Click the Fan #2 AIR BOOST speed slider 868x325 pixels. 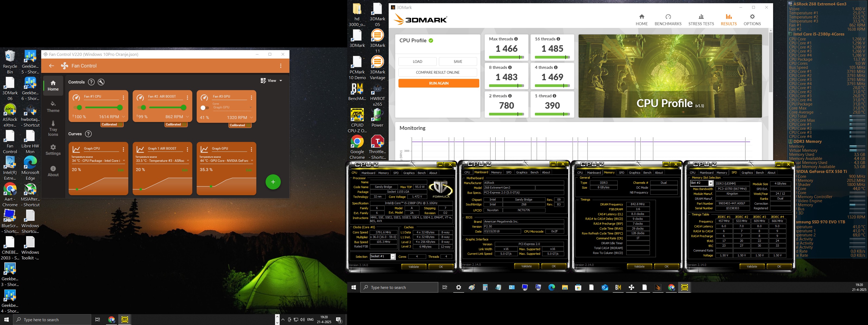coord(168,108)
